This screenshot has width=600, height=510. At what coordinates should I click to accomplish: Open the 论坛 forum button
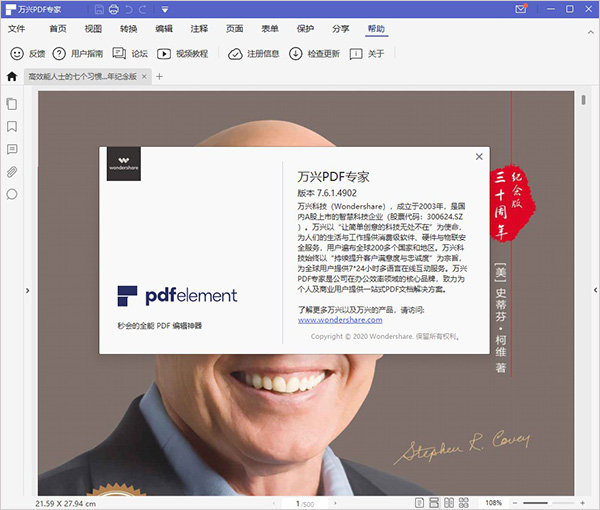click(x=130, y=54)
